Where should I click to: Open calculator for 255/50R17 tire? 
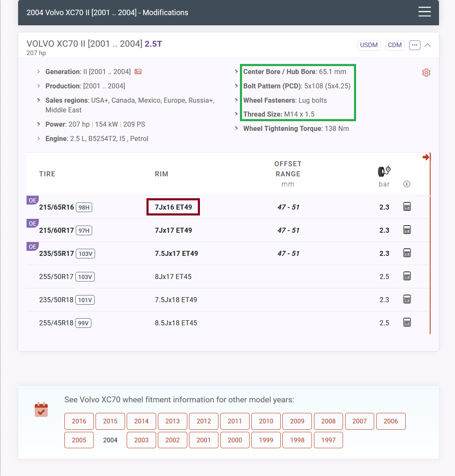(407, 276)
